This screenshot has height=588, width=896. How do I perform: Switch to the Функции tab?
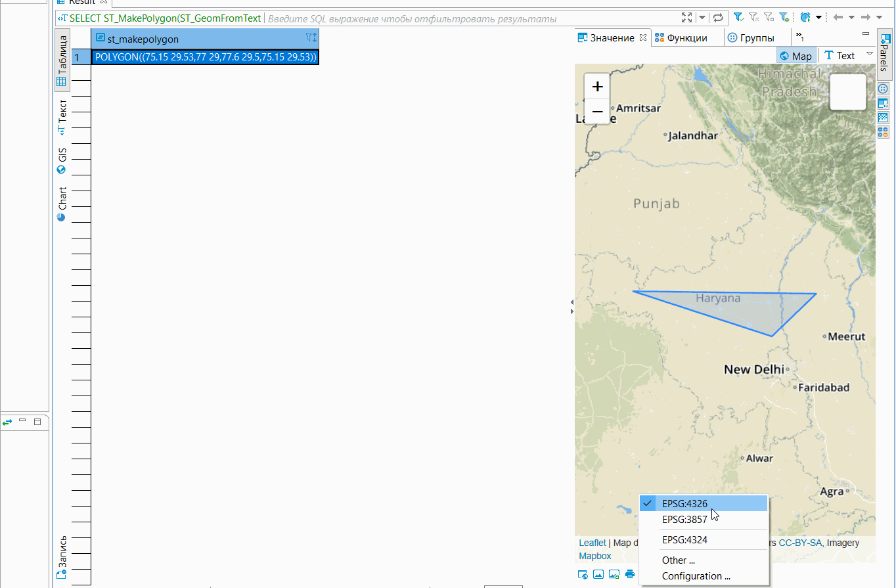pyautogui.click(x=686, y=37)
